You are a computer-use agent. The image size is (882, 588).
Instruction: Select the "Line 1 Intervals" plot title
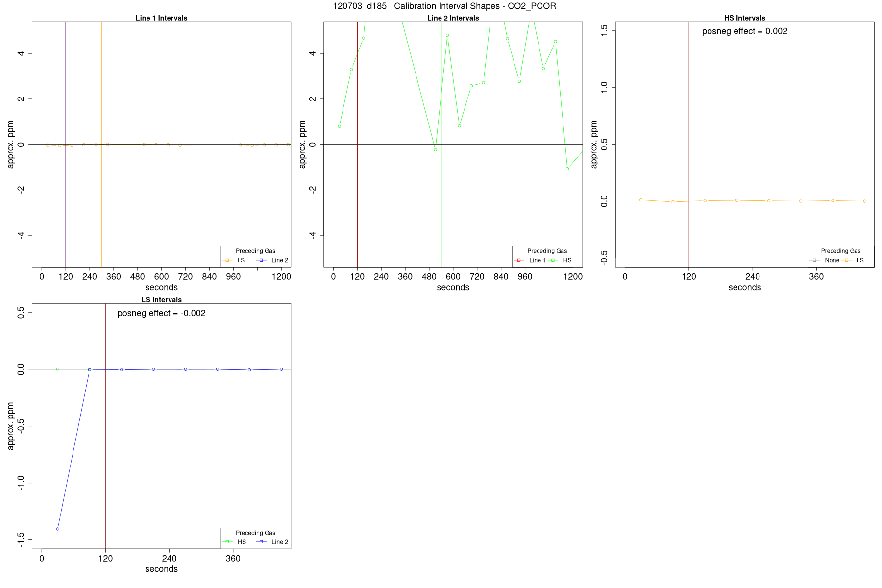click(161, 18)
